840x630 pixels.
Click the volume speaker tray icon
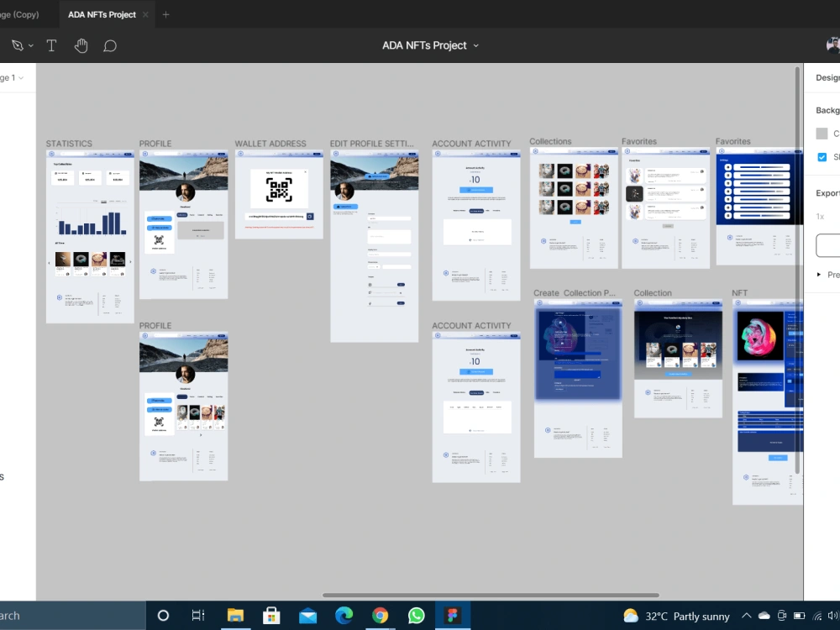[x=833, y=616]
